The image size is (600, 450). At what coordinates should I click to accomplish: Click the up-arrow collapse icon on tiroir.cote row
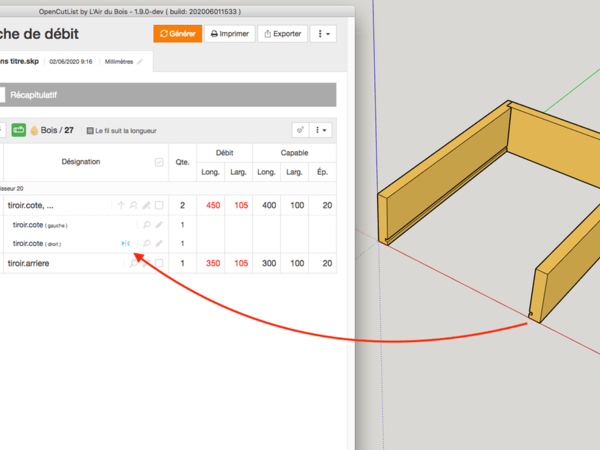click(x=121, y=206)
